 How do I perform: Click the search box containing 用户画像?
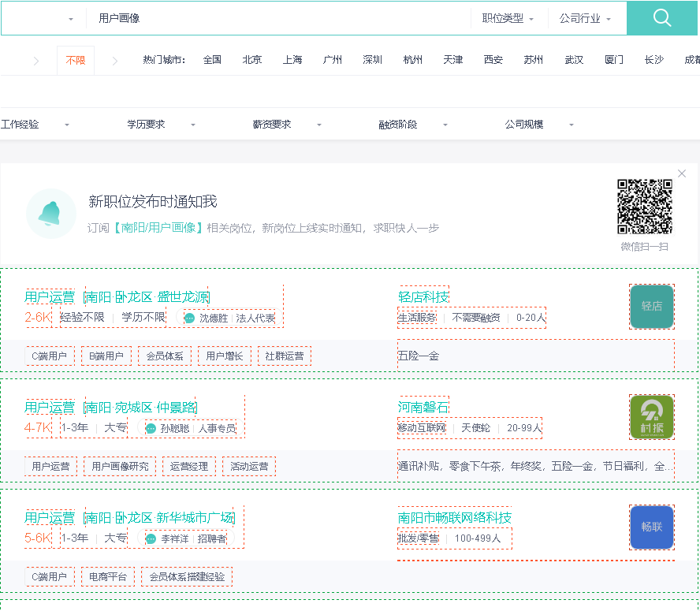pyautogui.click(x=277, y=18)
